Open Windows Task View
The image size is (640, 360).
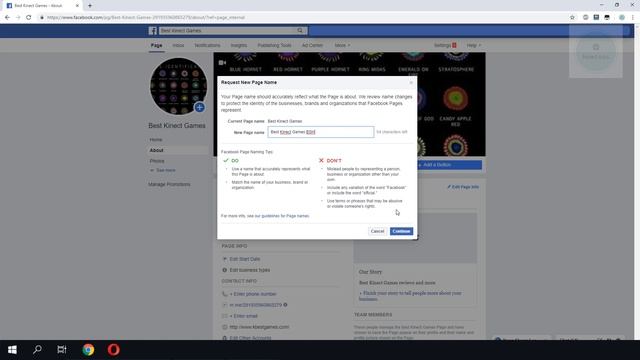(x=62, y=350)
